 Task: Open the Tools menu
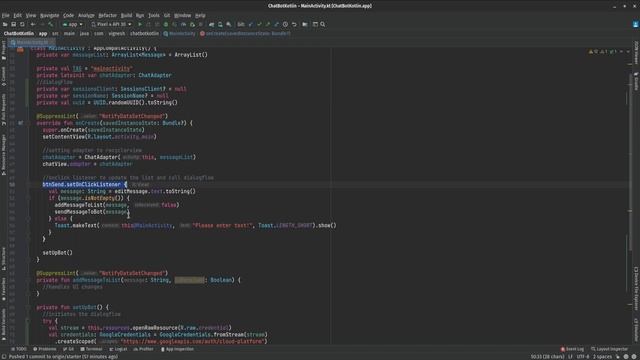(153, 16)
